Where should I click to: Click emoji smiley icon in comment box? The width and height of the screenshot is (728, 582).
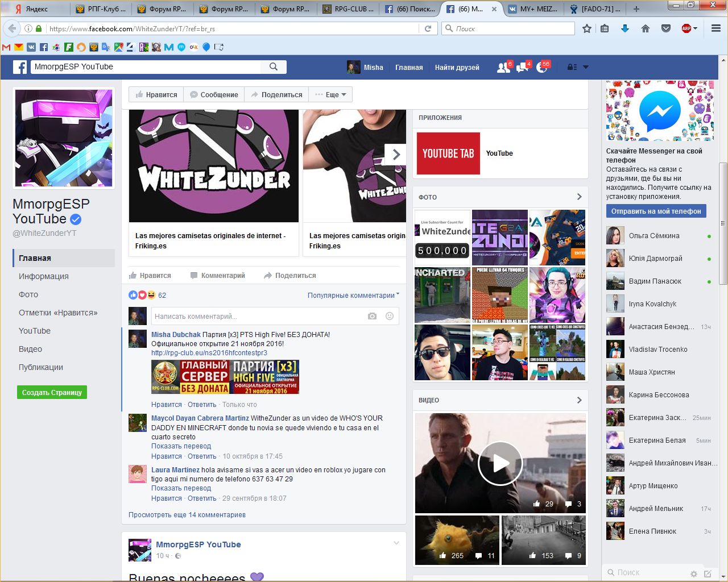[390, 316]
